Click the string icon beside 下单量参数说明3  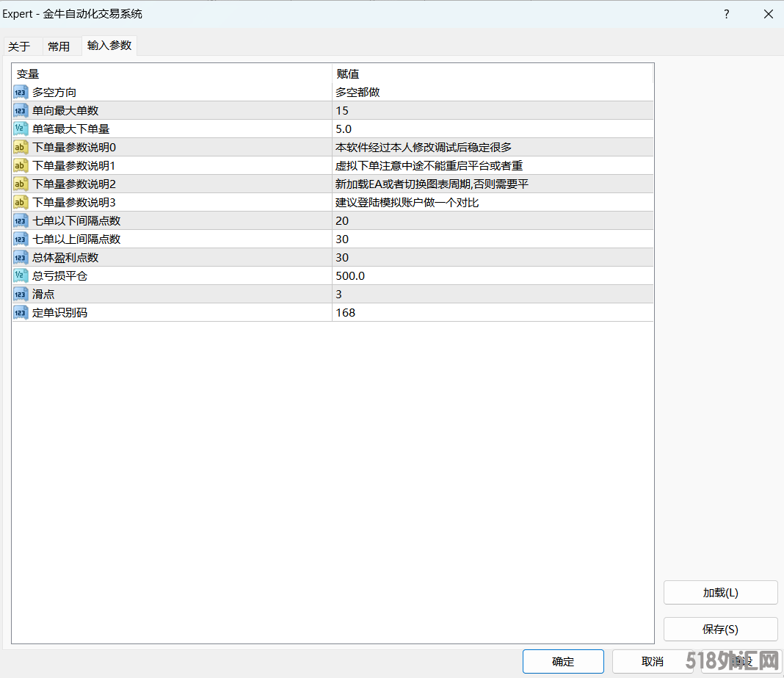click(x=21, y=203)
